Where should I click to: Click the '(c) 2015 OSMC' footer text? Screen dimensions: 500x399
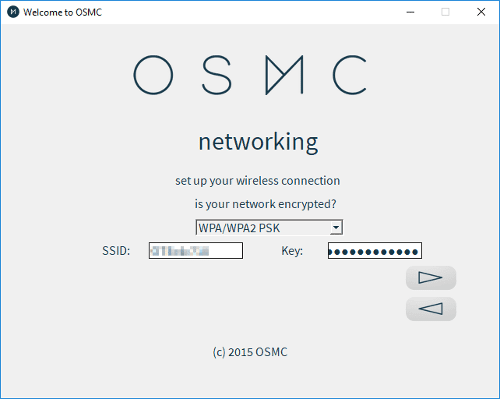(x=250, y=352)
